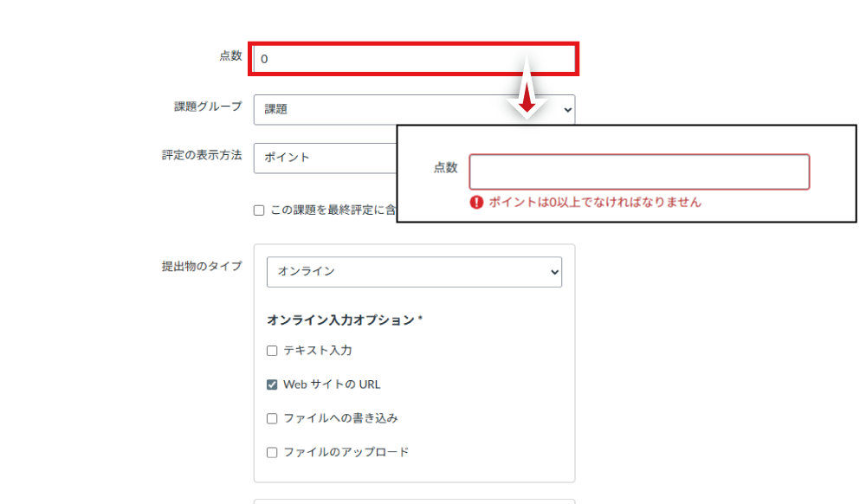
Task: Click the オンライン入力オプション heading
Action: pyautogui.click(x=344, y=320)
